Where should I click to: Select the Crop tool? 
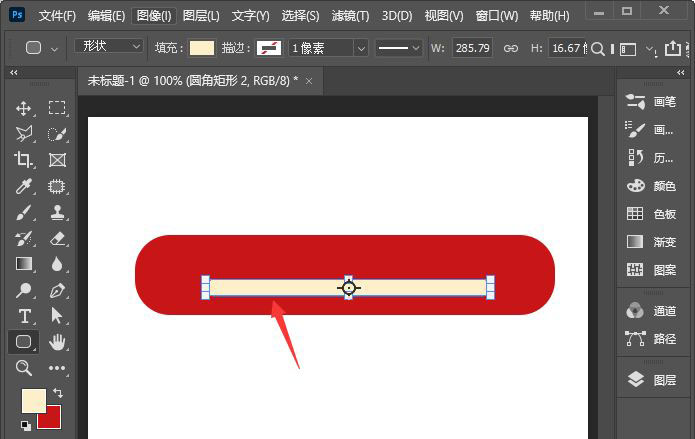point(25,160)
